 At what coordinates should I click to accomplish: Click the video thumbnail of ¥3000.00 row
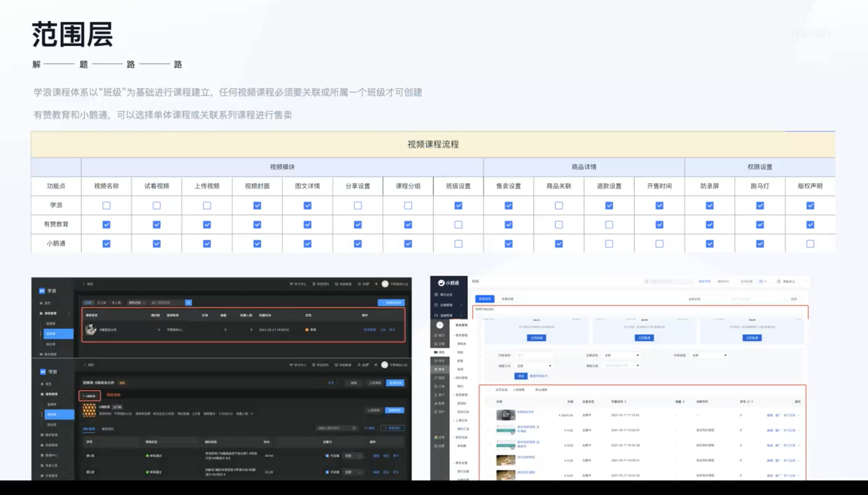click(505, 415)
